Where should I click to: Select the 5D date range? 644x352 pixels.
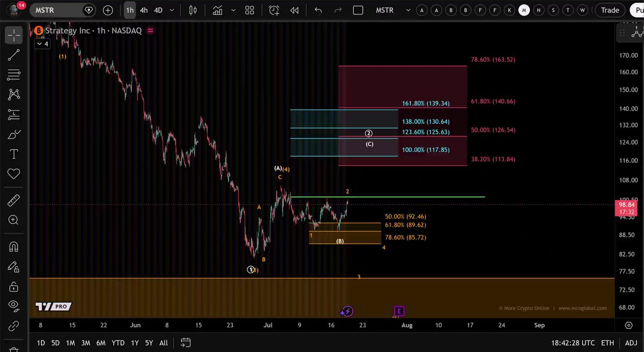(55, 343)
